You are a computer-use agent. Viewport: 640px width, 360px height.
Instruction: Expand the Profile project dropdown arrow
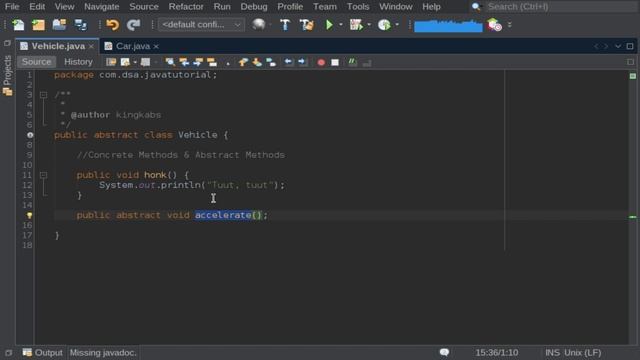397,25
